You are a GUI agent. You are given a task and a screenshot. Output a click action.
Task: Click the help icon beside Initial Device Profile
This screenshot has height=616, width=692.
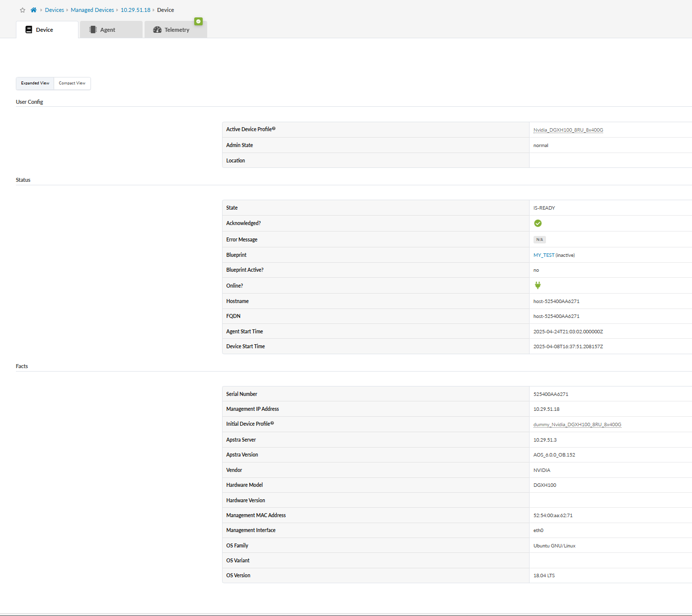click(x=272, y=423)
